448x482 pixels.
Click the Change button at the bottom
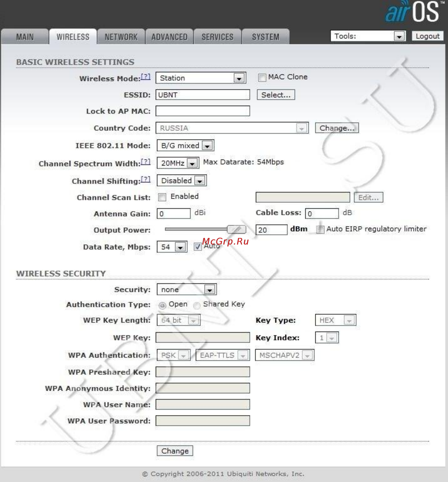[x=175, y=451]
